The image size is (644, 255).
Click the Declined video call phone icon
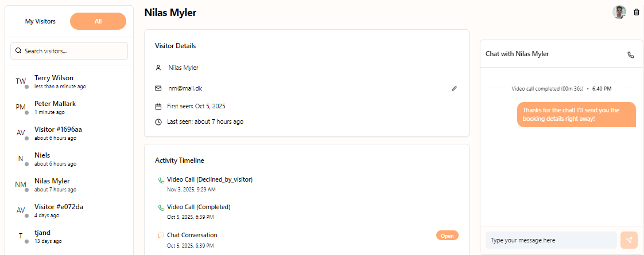pos(161,180)
